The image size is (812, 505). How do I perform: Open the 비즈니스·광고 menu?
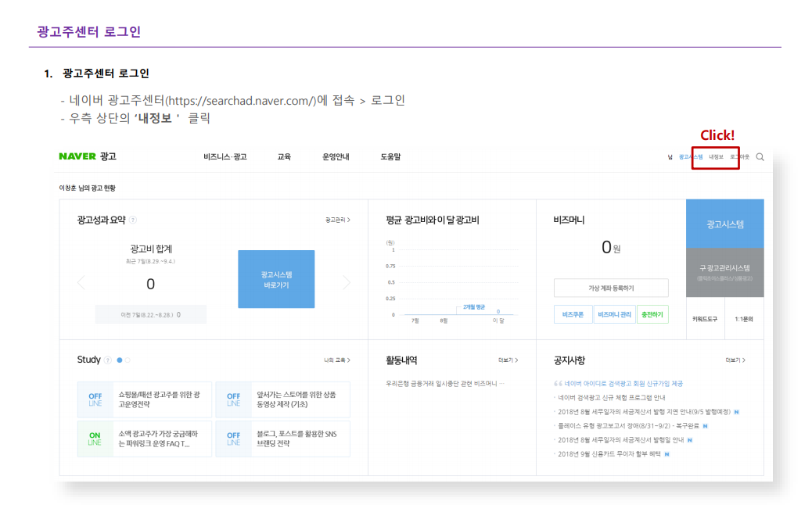click(x=225, y=157)
